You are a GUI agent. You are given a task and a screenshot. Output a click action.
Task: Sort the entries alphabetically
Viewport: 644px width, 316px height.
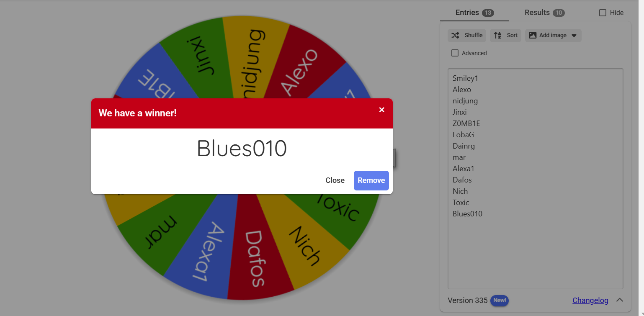pyautogui.click(x=505, y=36)
